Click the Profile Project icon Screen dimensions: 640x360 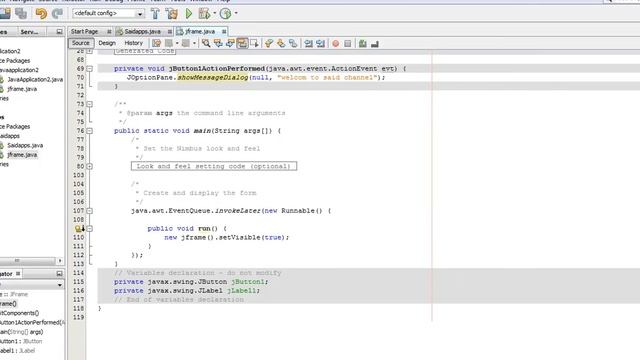[225, 13]
